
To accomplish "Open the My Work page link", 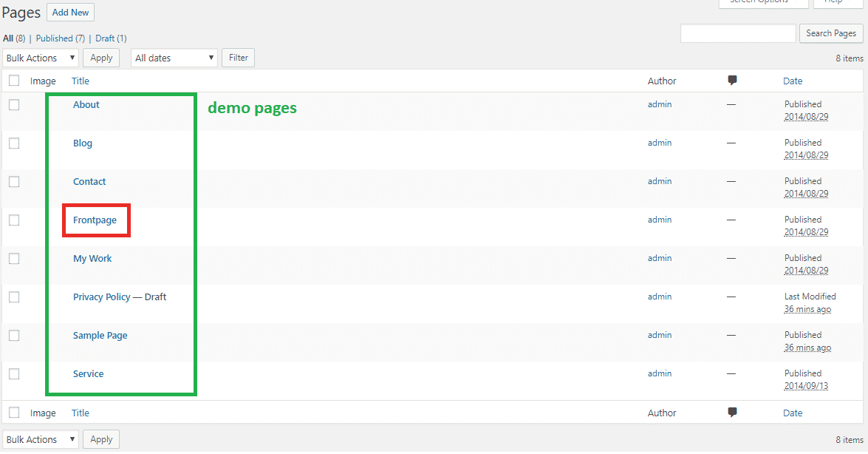I will click(x=92, y=258).
